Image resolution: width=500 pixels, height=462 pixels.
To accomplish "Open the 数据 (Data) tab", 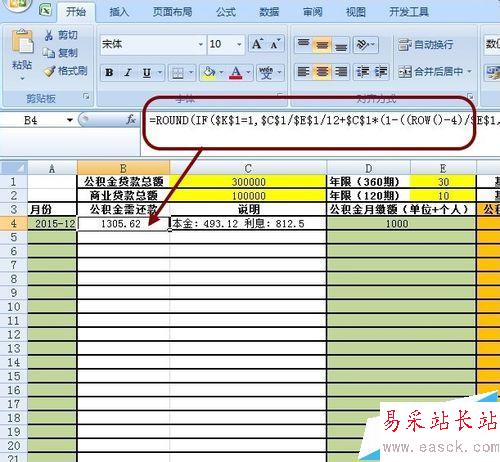I will point(269,12).
